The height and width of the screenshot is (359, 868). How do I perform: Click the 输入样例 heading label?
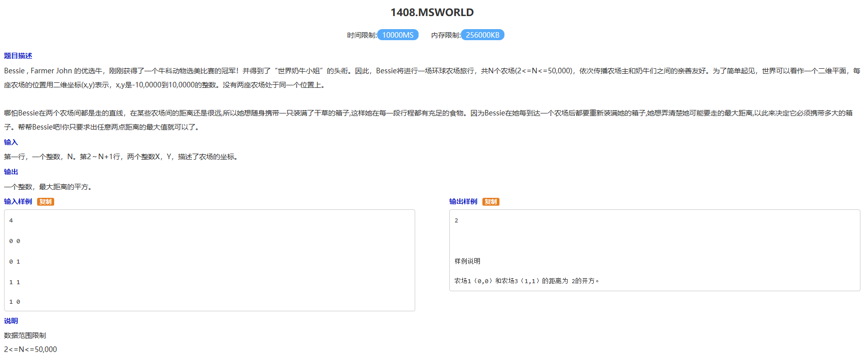click(x=18, y=201)
